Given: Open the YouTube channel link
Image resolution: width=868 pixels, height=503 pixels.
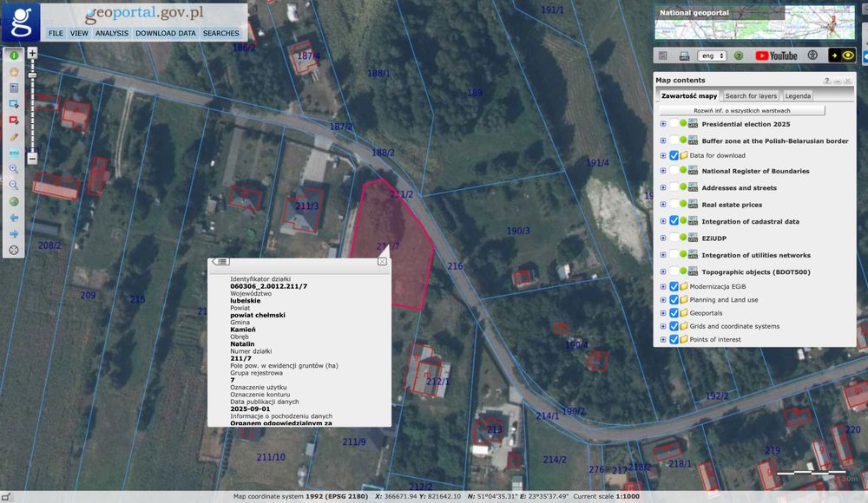Looking at the screenshot, I should pyautogui.click(x=776, y=56).
